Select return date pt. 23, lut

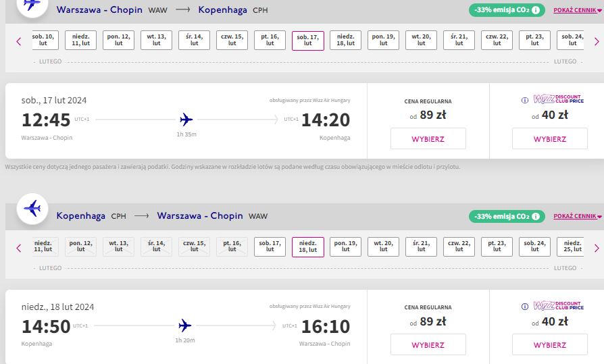click(497, 246)
